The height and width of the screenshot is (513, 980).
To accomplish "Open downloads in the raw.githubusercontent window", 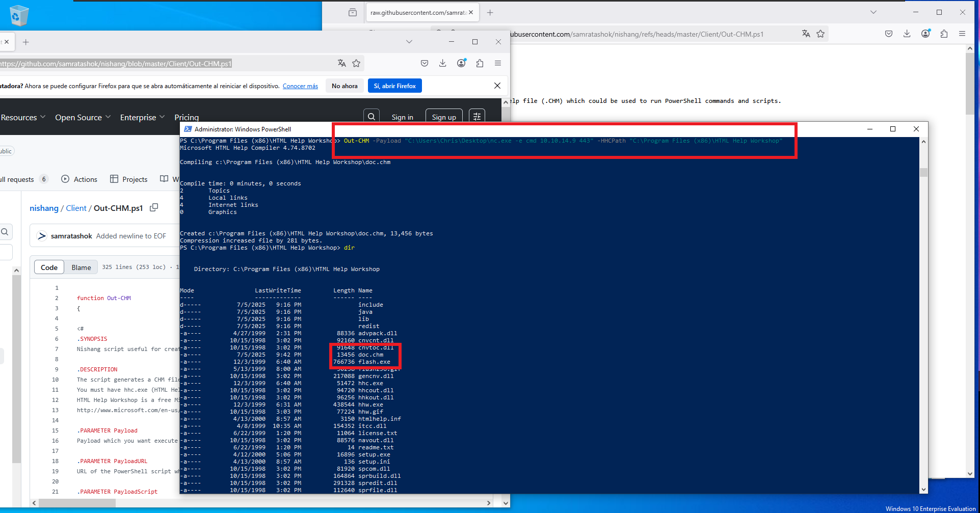I will pyautogui.click(x=907, y=34).
